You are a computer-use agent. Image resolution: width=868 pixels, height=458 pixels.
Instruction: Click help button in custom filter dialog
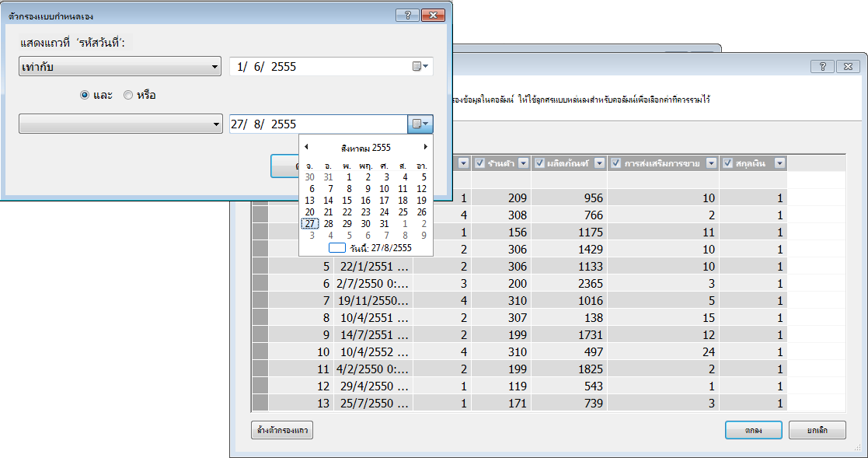click(407, 16)
